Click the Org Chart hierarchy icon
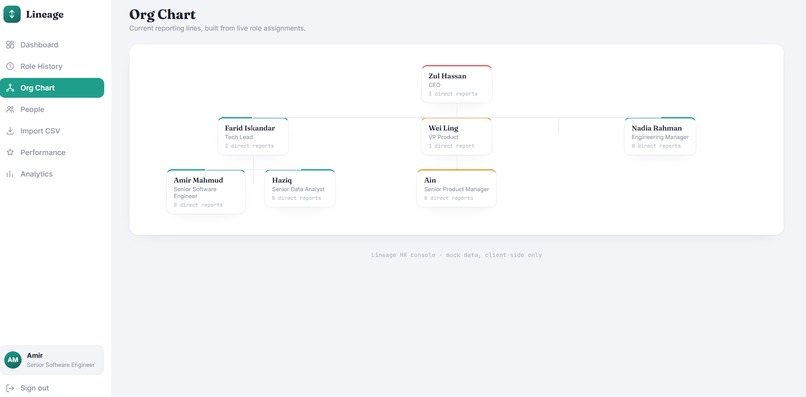This screenshot has width=806, height=397. point(10,88)
